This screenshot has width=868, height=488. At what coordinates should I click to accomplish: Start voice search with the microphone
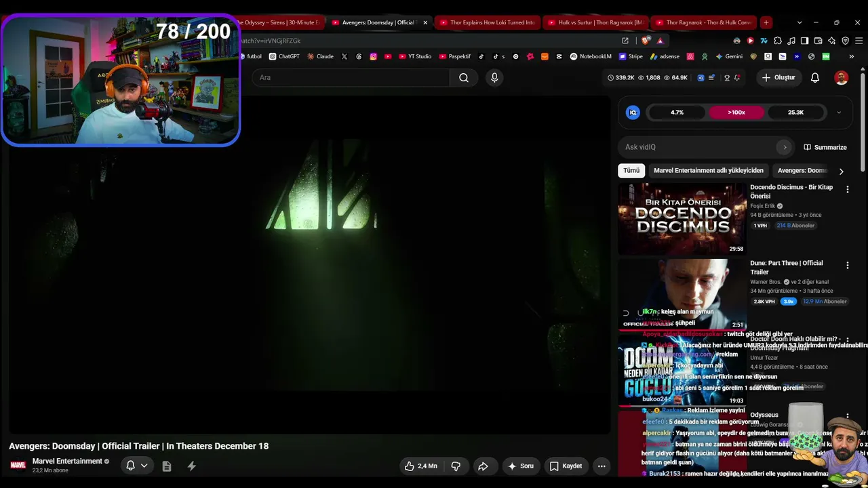[494, 77]
